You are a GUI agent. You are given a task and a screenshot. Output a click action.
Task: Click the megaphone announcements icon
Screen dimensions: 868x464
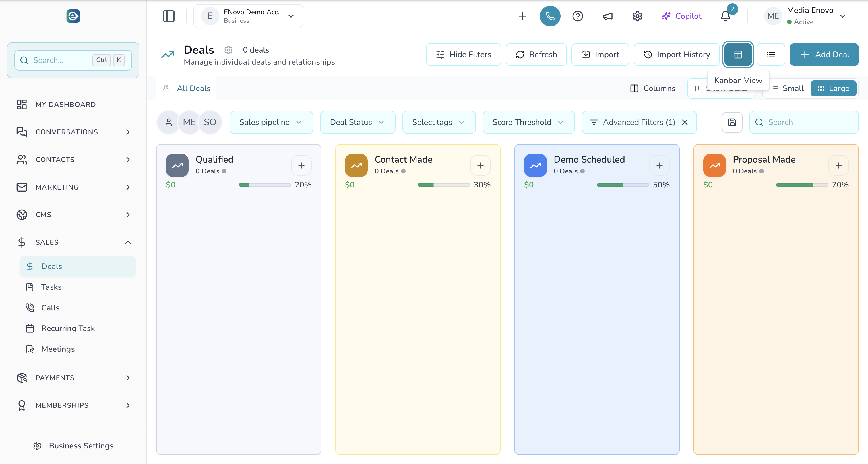[x=608, y=16]
